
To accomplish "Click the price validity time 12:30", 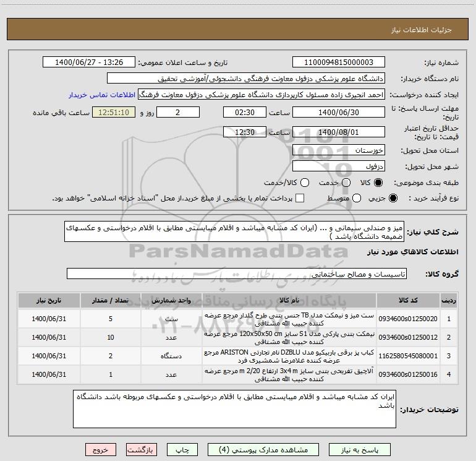I will [245, 132].
